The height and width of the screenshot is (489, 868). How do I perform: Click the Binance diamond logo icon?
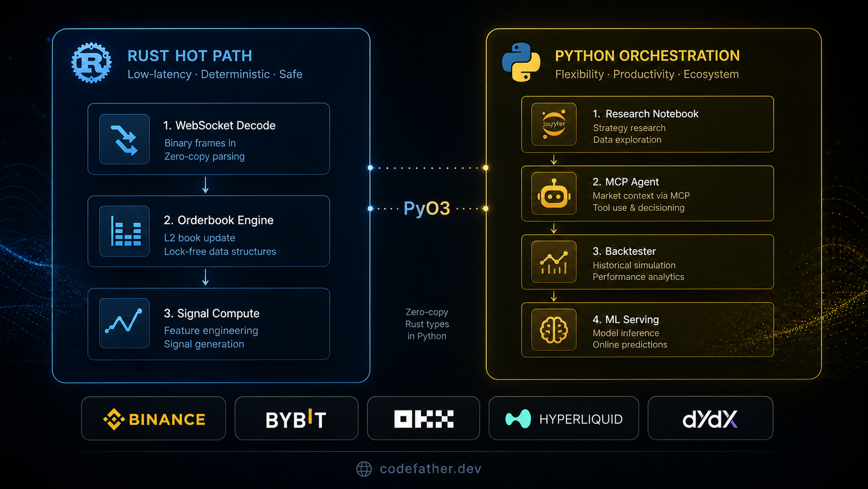click(x=114, y=419)
